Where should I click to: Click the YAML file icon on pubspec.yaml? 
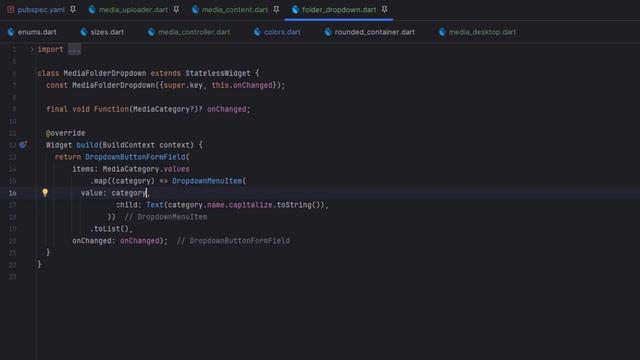pos(11,9)
